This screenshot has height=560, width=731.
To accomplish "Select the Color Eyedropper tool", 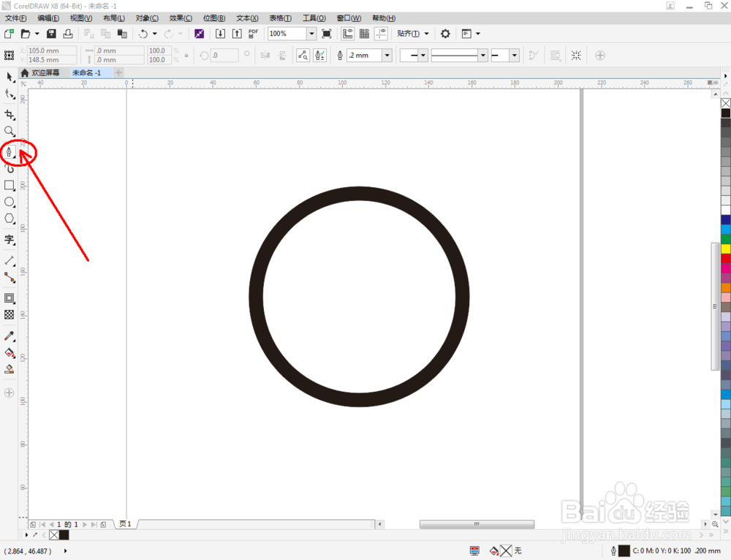I will click(10, 336).
